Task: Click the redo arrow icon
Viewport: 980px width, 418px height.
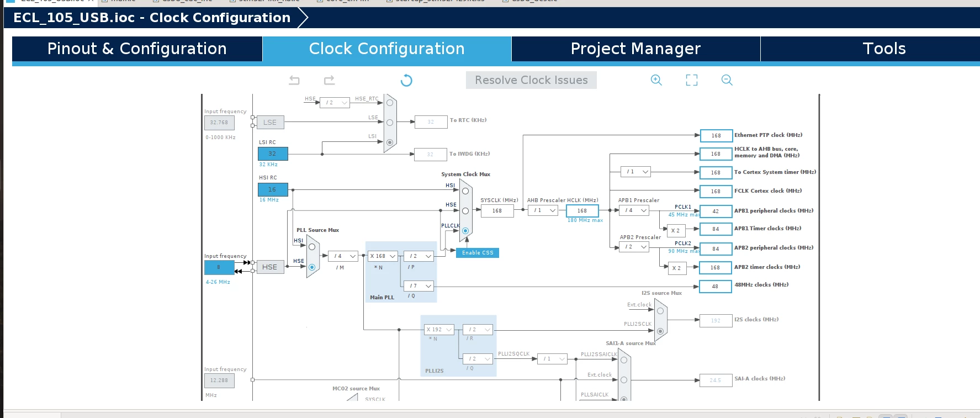Action: click(x=329, y=80)
